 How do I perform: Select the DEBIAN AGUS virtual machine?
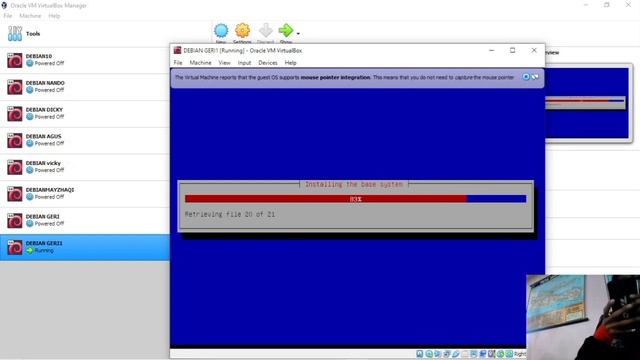pyautogui.click(x=84, y=140)
